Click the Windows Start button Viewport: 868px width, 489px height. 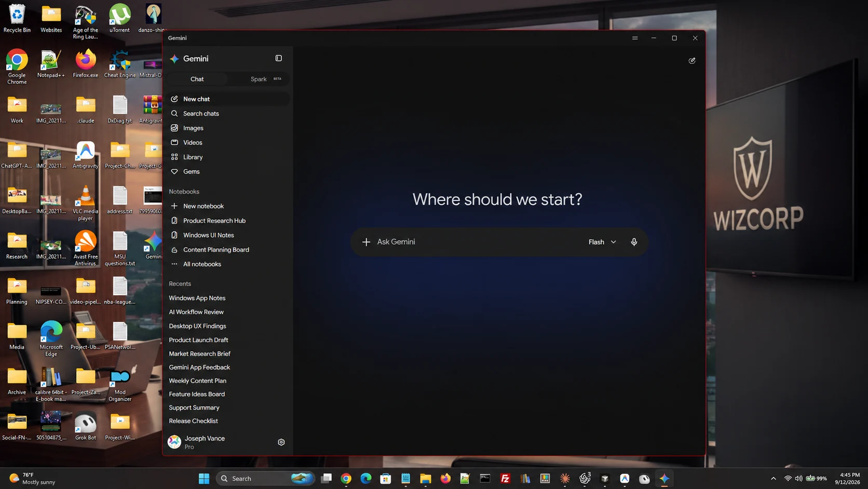point(204,479)
